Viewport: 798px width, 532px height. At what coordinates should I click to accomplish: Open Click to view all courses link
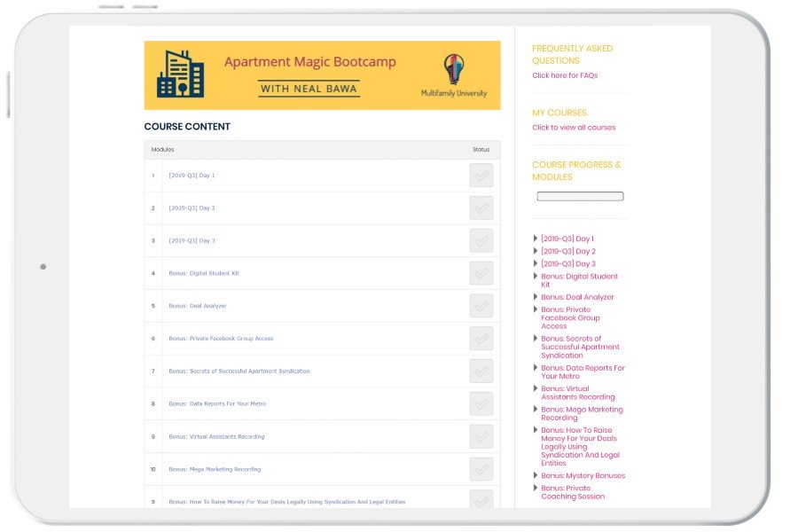[574, 128]
